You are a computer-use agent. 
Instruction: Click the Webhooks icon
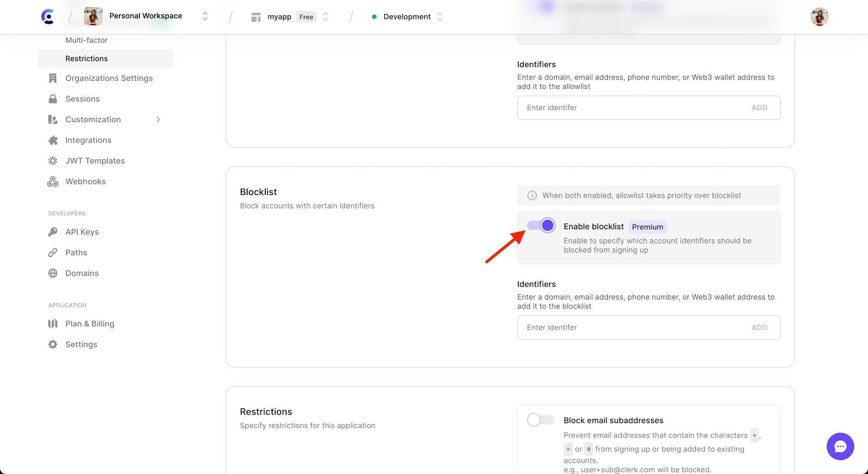click(x=53, y=182)
